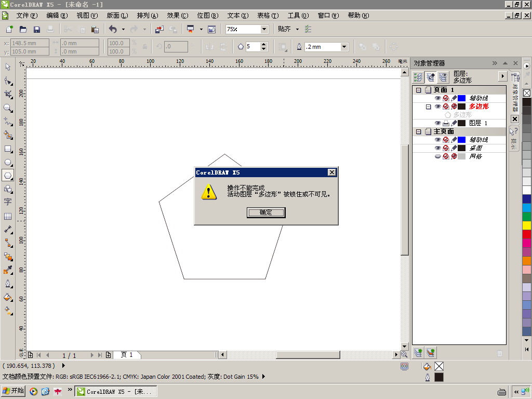Click the Open folder icon

pyautogui.click(x=23, y=29)
